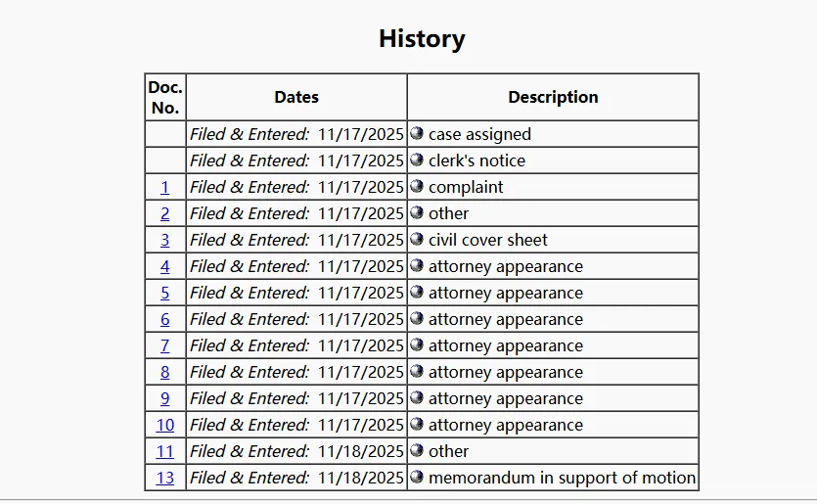Screen dimensions: 817x504
Task: Click ball icon in document 2 row
Action: click(x=418, y=212)
